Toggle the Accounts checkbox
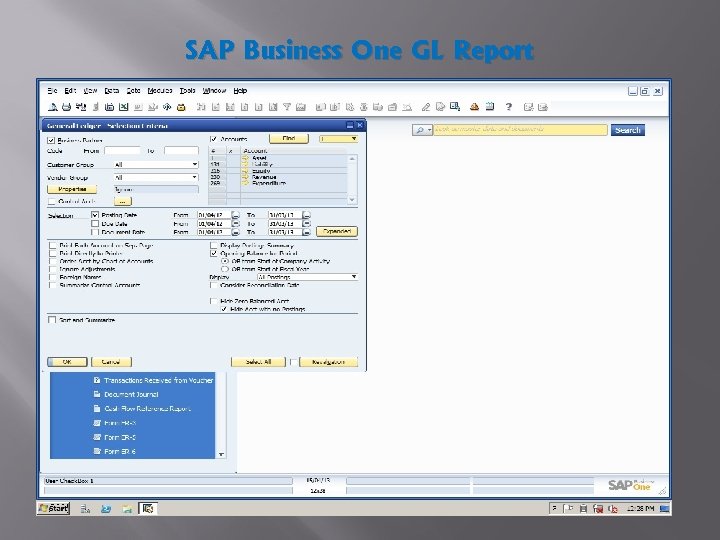The width and height of the screenshot is (720, 540). click(214, 139)
